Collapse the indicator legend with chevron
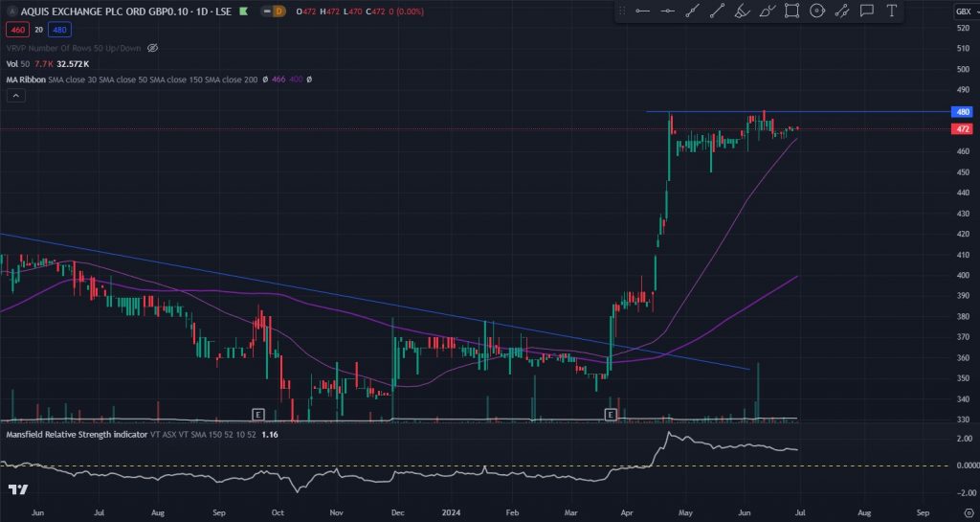 click(15, 96)
